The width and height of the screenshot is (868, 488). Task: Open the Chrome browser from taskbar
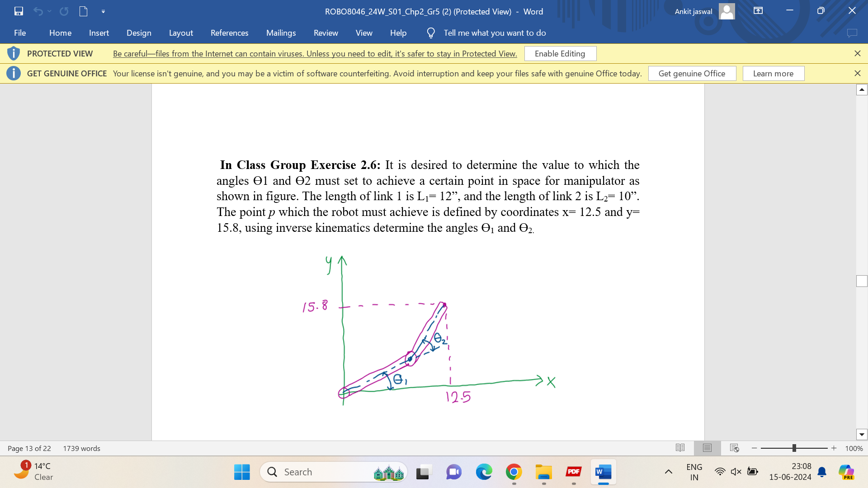click(x=514, y=472)
